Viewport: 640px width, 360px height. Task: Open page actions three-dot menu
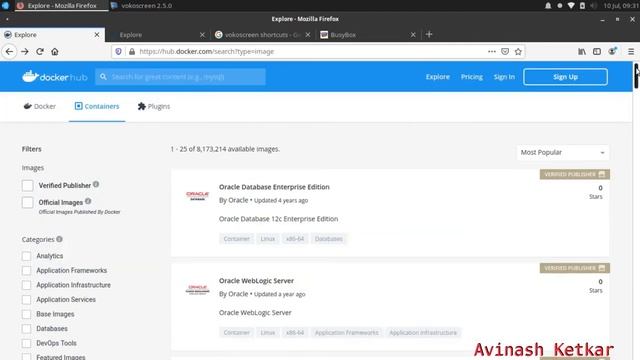(491, 51)
